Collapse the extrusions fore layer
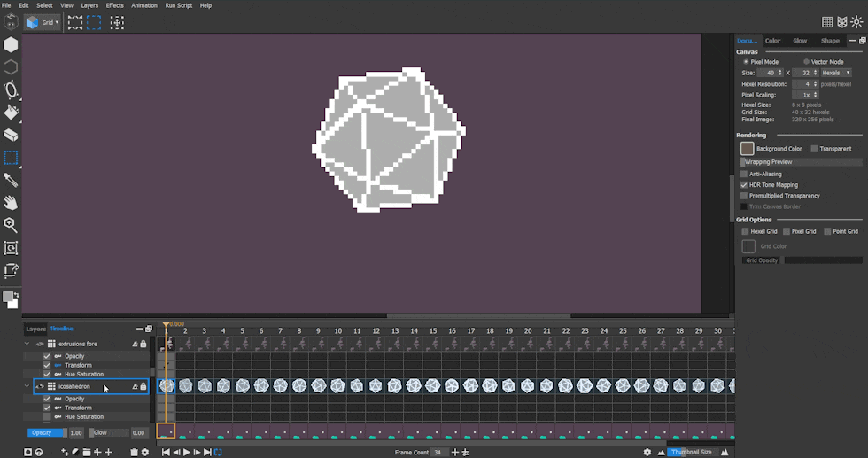 27,344
